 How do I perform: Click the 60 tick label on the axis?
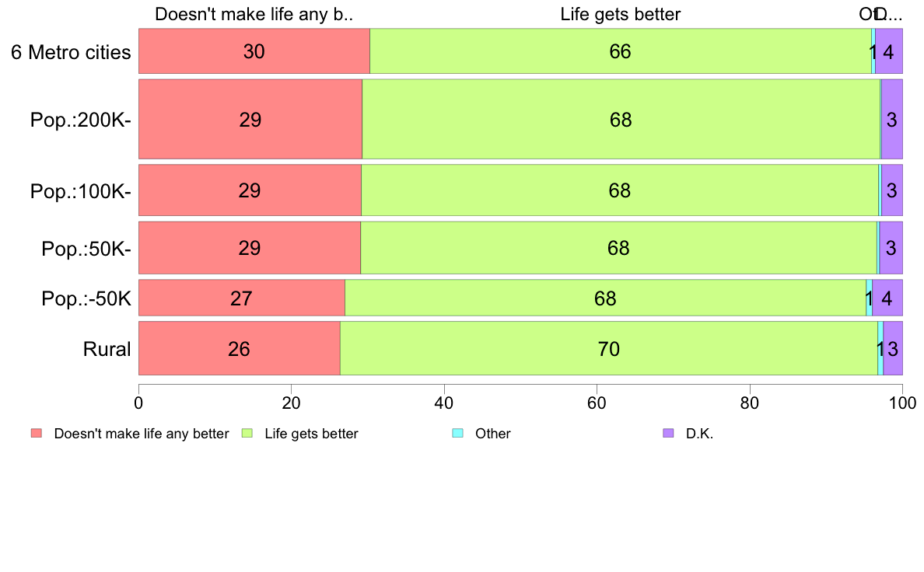(x=597, y=403)
